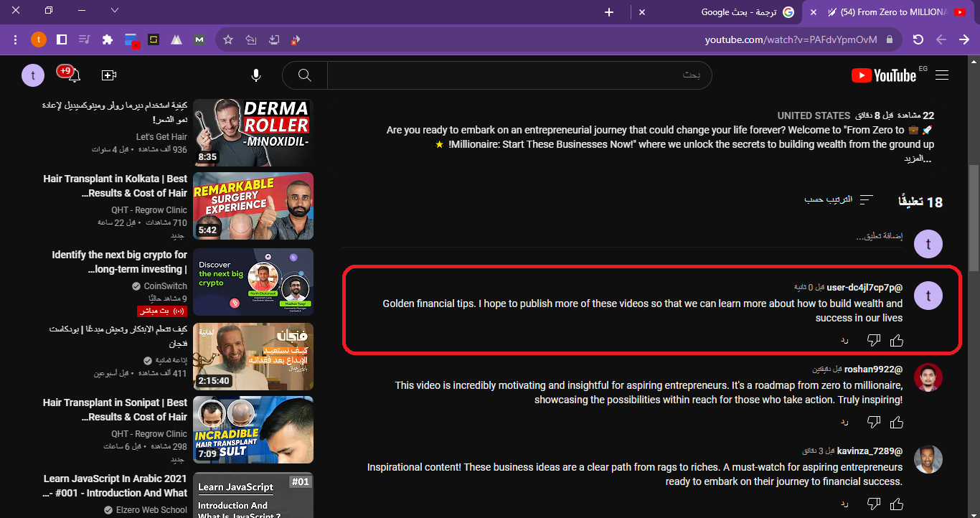Open the YouTube hamburger guide menu

coord(942,75)
